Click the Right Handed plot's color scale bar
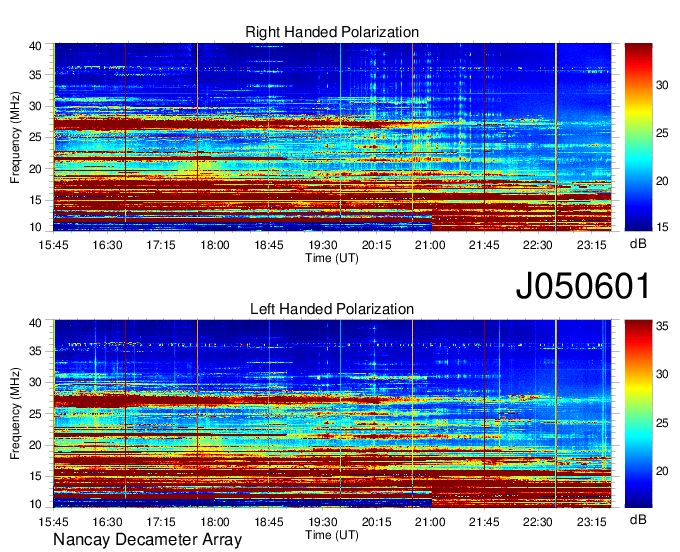 [x=638, y=137]
